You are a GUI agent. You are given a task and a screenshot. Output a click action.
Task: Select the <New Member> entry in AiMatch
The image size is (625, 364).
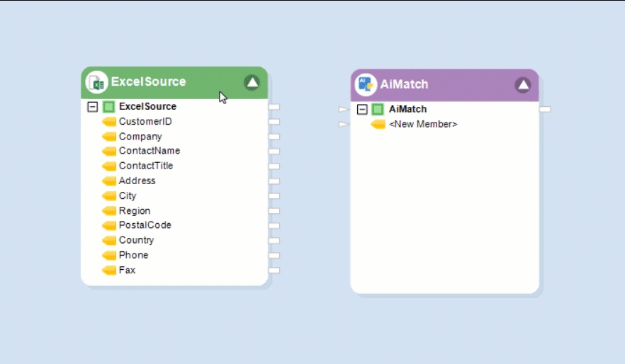coord(423,125)
